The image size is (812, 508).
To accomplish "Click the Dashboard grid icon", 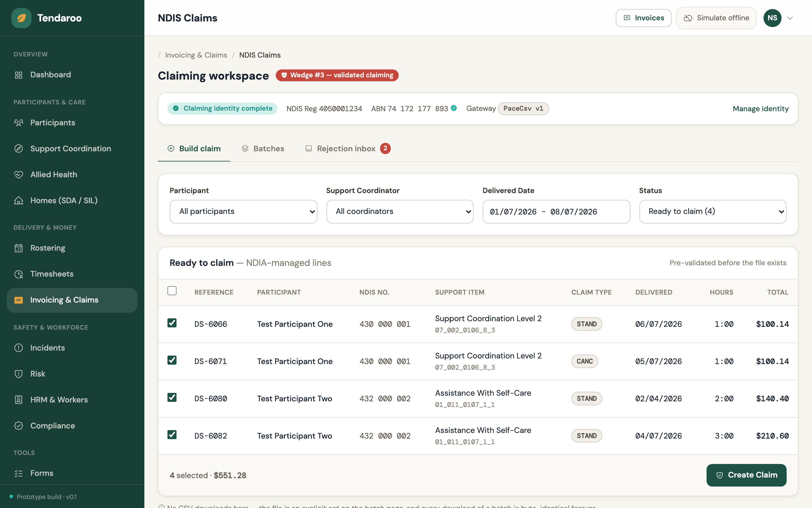I will (x=19, y=75).
